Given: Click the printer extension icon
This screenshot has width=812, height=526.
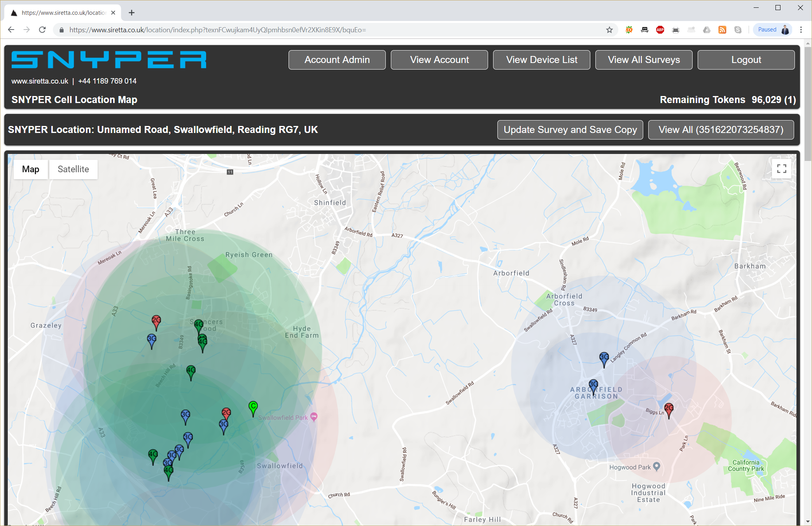Looking at the screenshot, I should click(675, 30).
